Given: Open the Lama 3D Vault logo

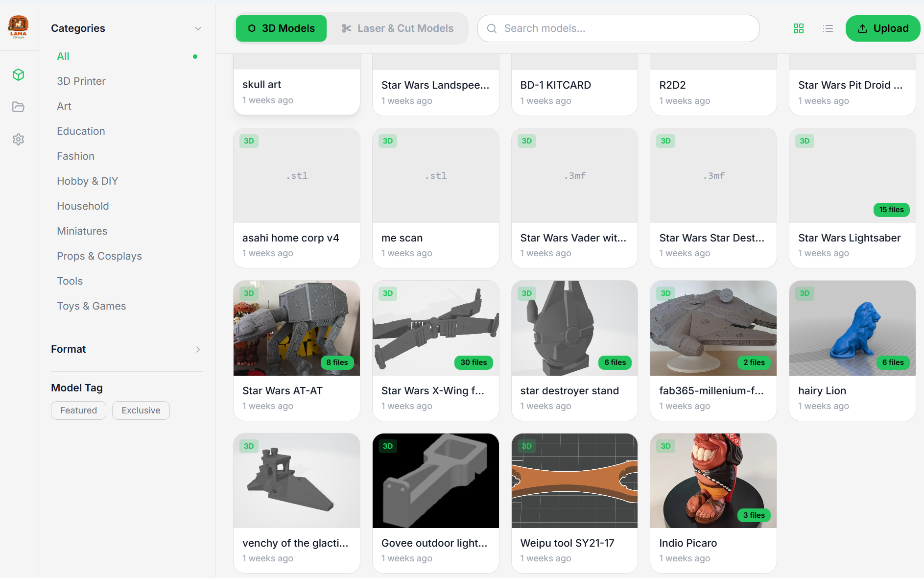Looking at the screenshot, I should tap(19, 26).
